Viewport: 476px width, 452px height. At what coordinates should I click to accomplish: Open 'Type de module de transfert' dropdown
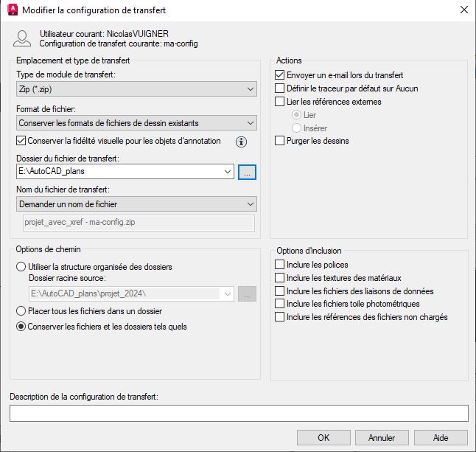[x=136, y=89]
